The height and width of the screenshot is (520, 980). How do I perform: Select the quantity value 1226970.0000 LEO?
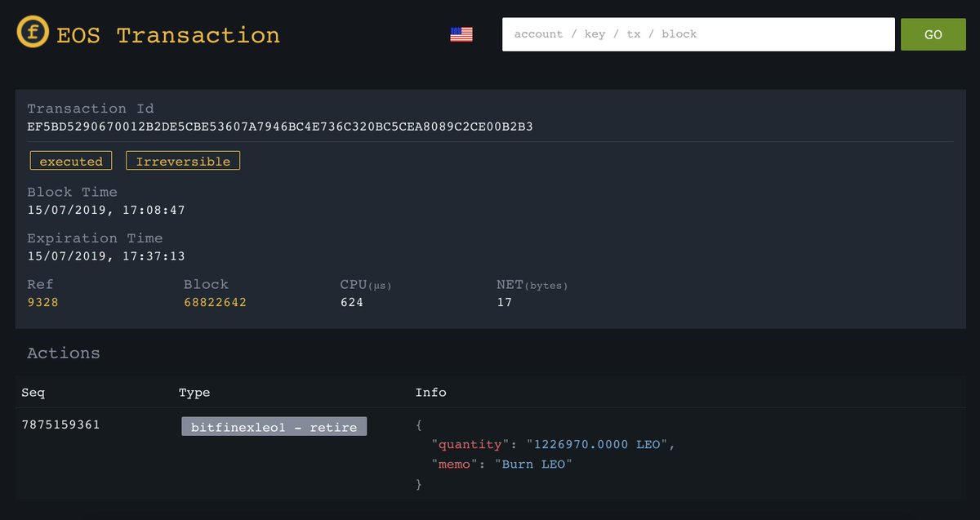point(599,445)
